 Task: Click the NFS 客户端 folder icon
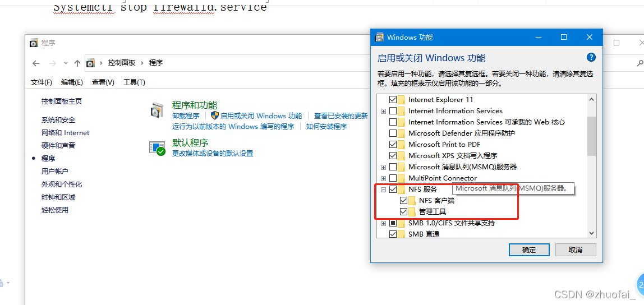[x=412, y=201]
